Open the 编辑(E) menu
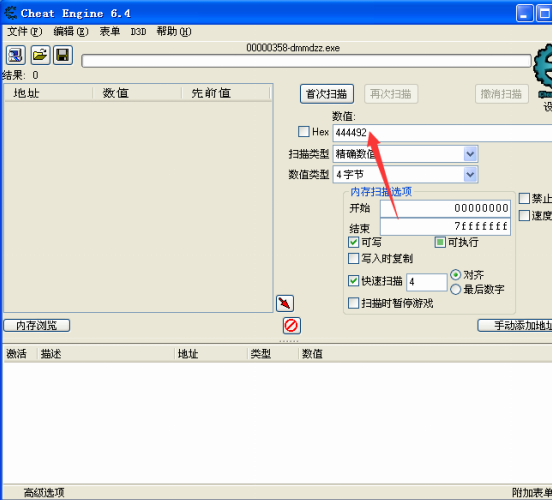The width and height of the screenshot is (552, 500). click(x=71, y=32)
